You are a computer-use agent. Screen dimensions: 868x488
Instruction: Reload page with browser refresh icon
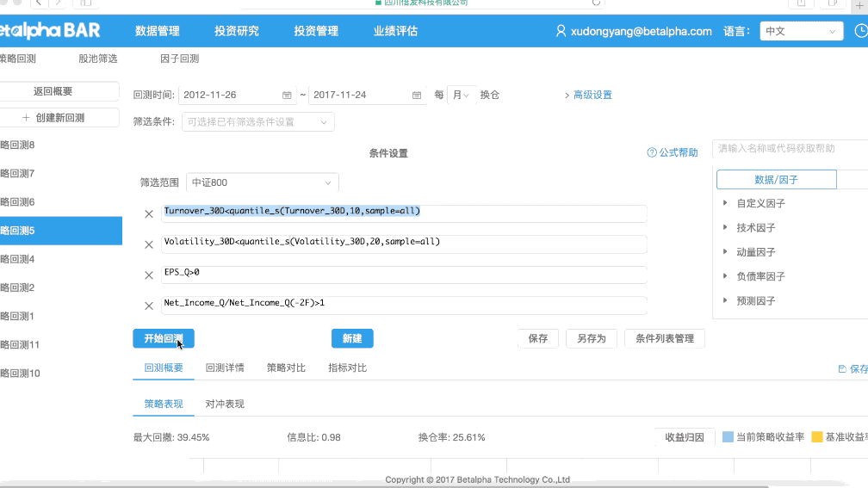coord(596,3)
